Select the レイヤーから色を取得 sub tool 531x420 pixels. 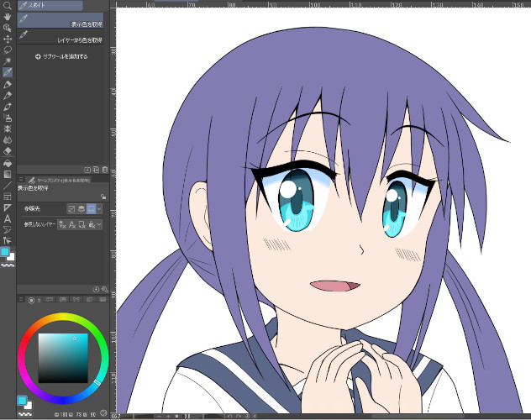(60, 36)
